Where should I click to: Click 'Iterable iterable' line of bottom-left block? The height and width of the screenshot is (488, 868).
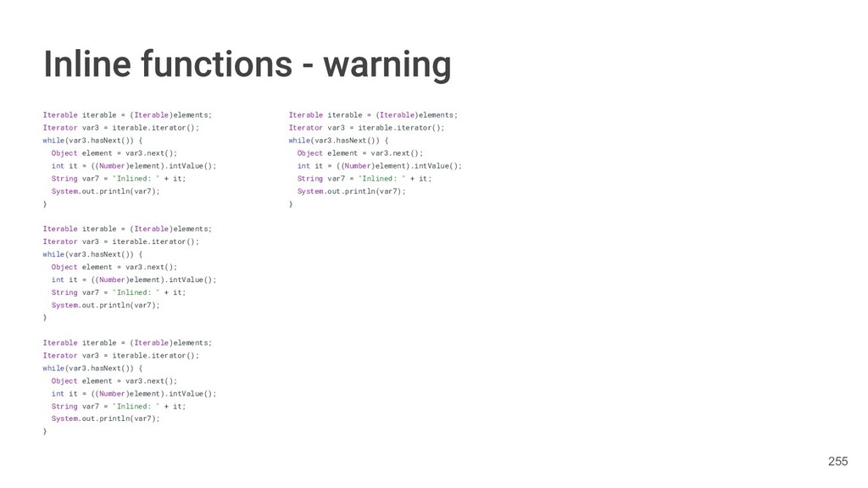127,343
